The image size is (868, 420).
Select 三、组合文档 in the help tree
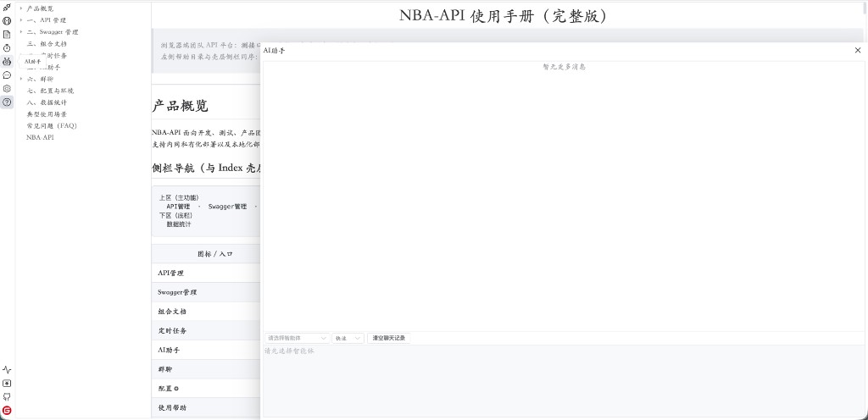tap(47, 44)
